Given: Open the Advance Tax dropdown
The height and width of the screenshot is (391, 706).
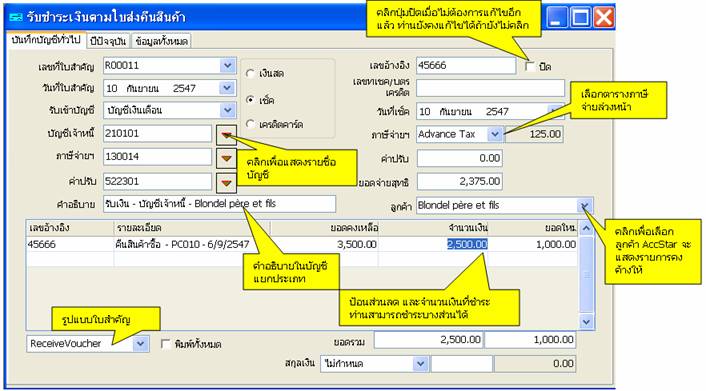Looking at the screenshot, I should (x=495, y=134).
